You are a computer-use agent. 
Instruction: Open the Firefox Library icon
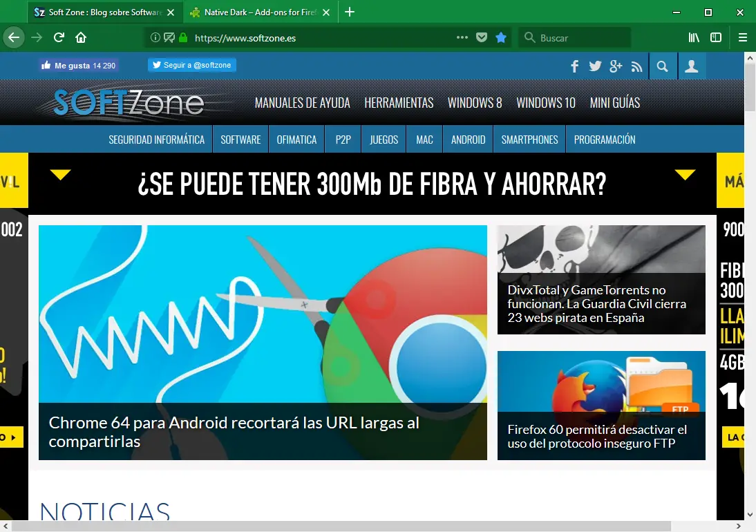(694, 37)
